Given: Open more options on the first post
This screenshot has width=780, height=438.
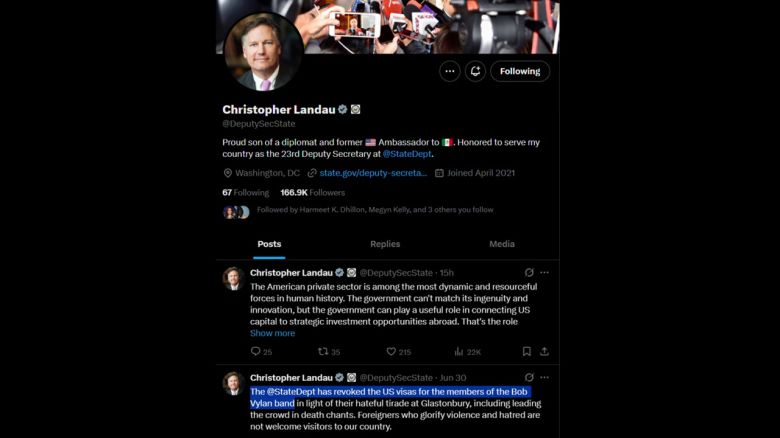Looking at the screenshot, I should coord(544,272).
